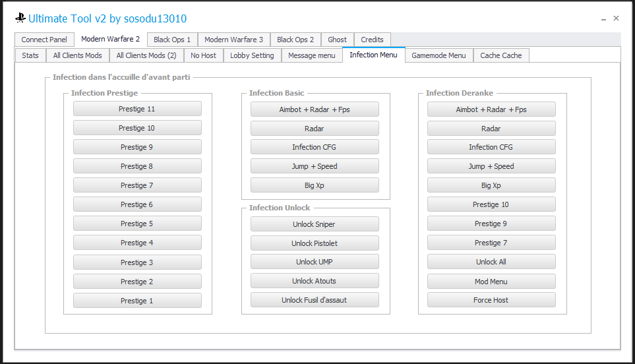Image resolution: width=635 pixels, height=364 pixels.
Task: Click the Unlock Pistolet button
Action: click(x=315, y=243)
